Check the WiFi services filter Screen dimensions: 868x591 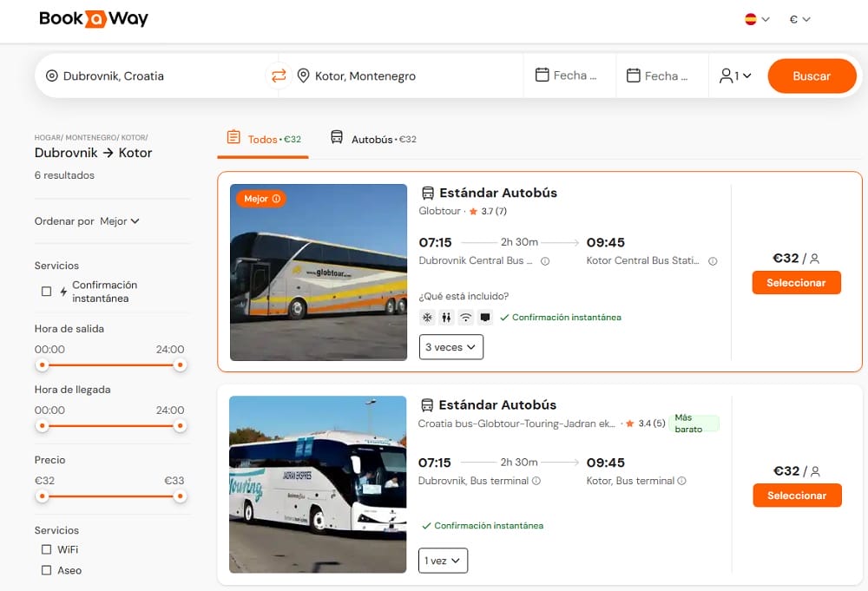pos(47,549)
